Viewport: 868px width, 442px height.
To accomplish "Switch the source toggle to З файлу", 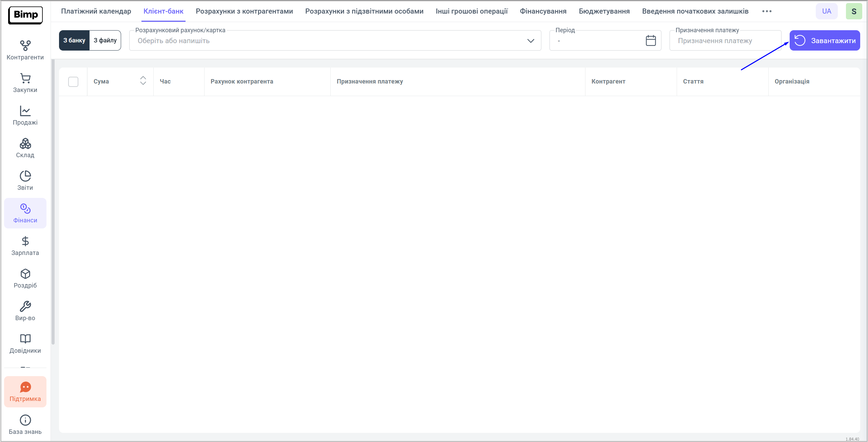I will pyautogui.click(x=105, y=40).
